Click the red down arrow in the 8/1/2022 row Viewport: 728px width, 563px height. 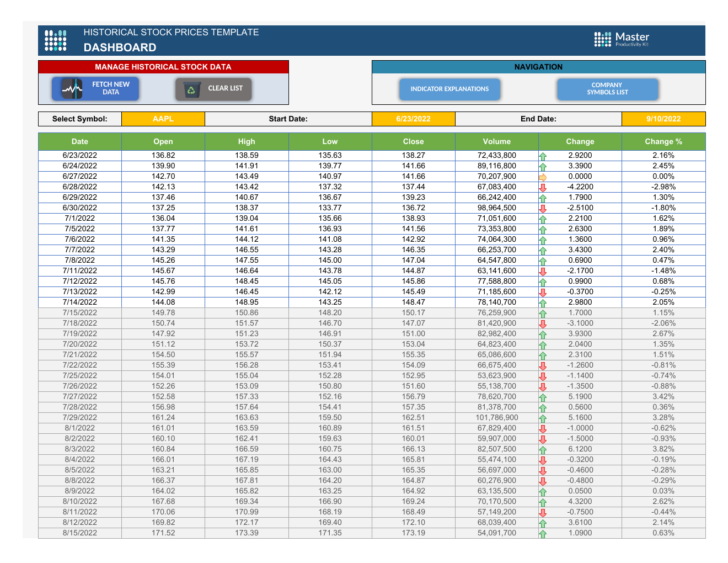543,429
